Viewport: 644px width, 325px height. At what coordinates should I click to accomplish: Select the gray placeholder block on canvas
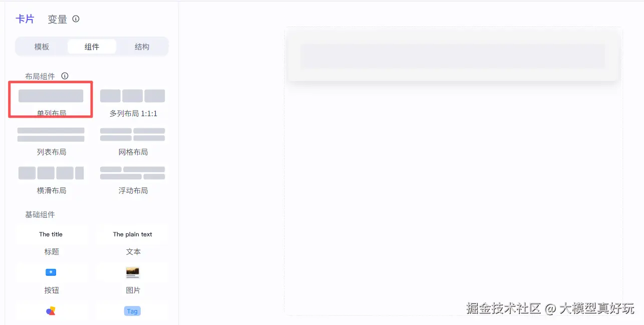click(453, 56)
